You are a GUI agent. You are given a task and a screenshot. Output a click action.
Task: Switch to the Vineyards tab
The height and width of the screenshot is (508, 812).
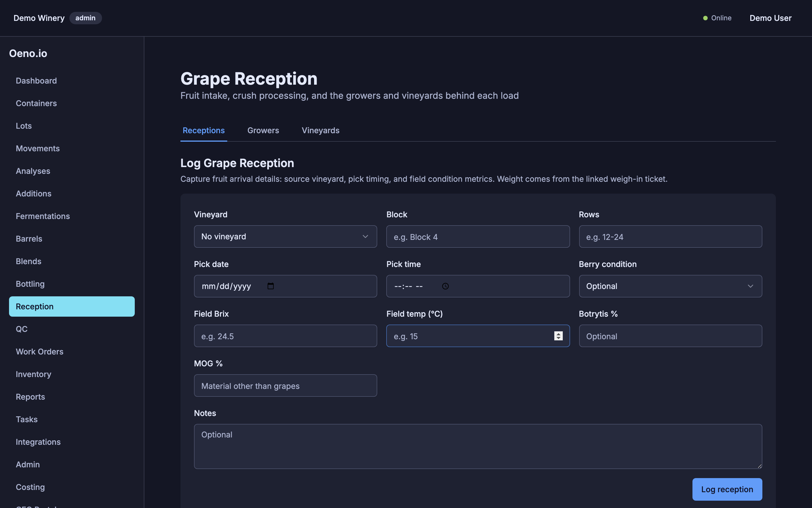pyautogui.click(x=321, y=130)
